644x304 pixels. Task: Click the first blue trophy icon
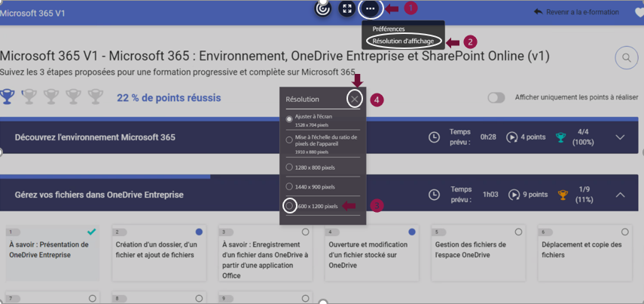pos(7,97)
